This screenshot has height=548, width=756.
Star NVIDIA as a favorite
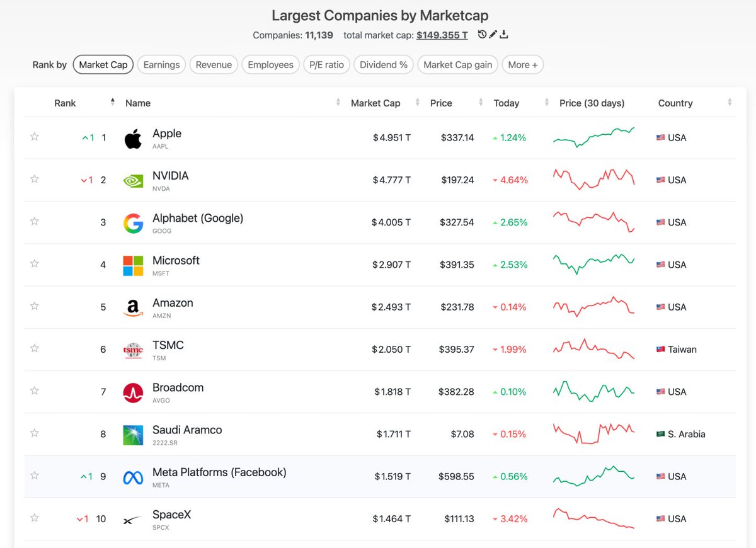35,179
